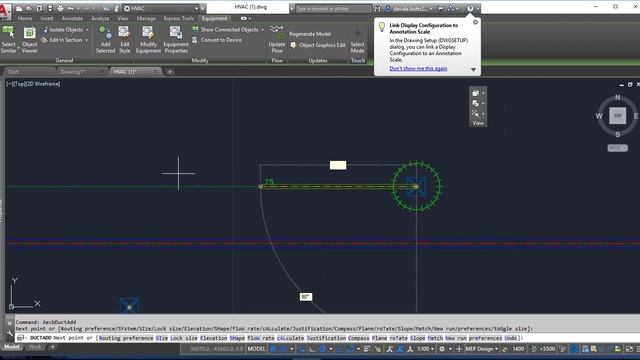Click Object Graphics Edit
Image resolution: width=640 pixels, height=360 pixels.
pos(318,45)
